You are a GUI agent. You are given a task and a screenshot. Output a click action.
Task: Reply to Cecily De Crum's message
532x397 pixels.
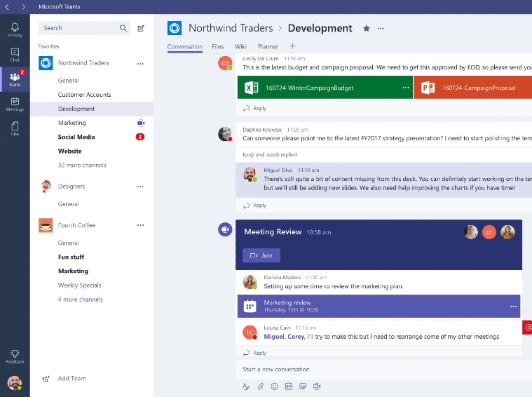[x=255, y=108]
